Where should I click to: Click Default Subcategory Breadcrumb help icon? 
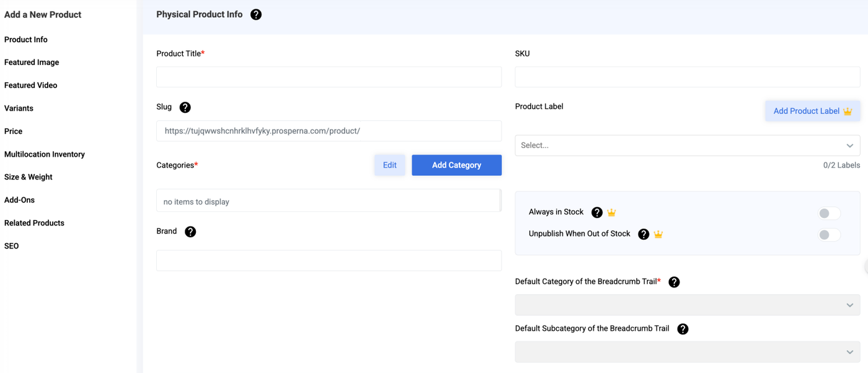click(683, 329)
